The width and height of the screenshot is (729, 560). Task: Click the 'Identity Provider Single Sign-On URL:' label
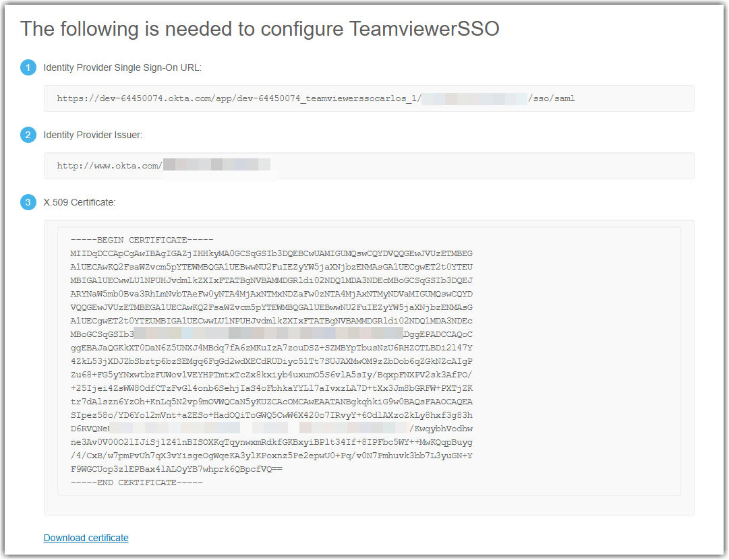point(122,67)
